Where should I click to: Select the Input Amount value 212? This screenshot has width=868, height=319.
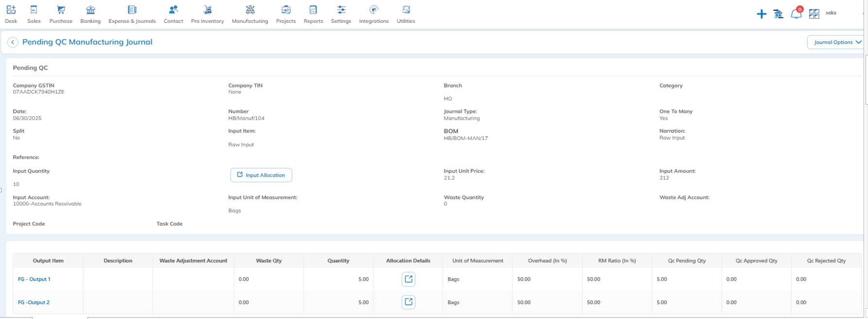point(664,178)
